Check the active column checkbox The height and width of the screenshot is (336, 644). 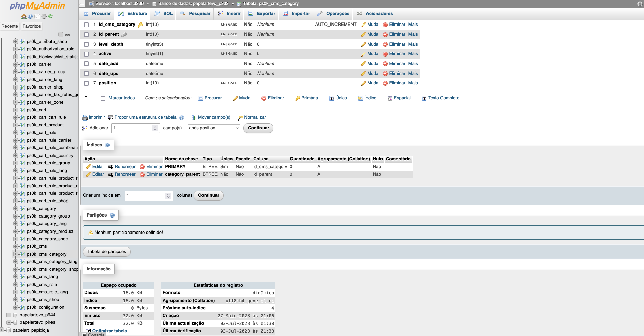coord(86,54)
